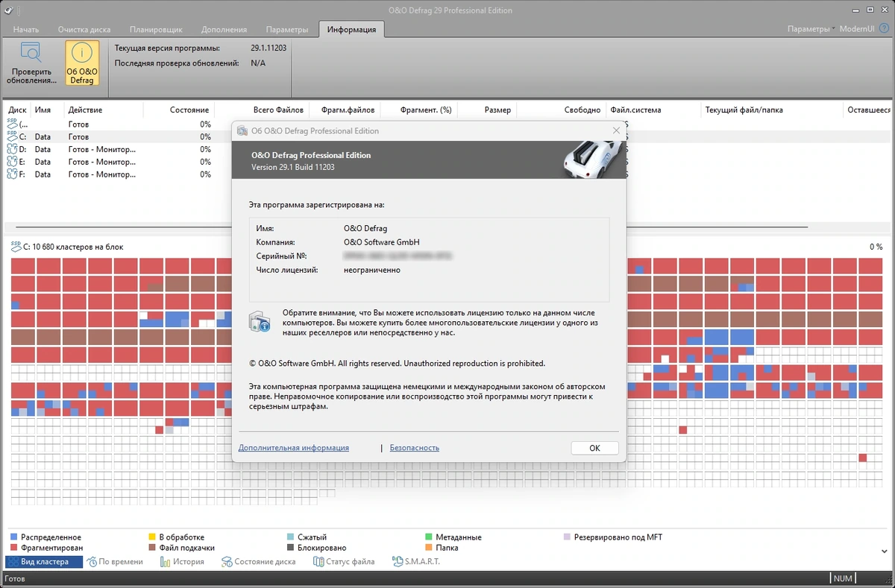Click the version number 29.1.11203

(268, 48)
